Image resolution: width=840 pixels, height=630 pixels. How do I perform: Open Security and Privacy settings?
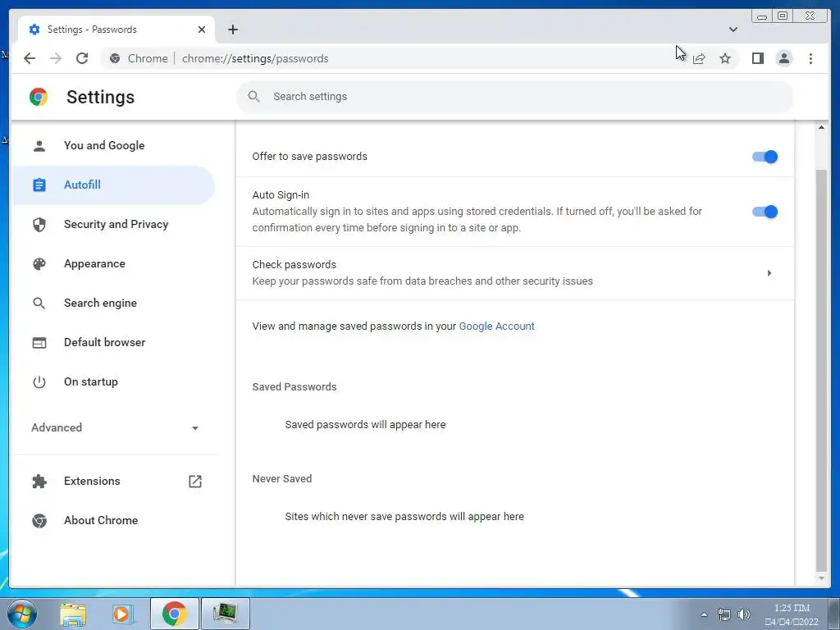pos(113,225)
